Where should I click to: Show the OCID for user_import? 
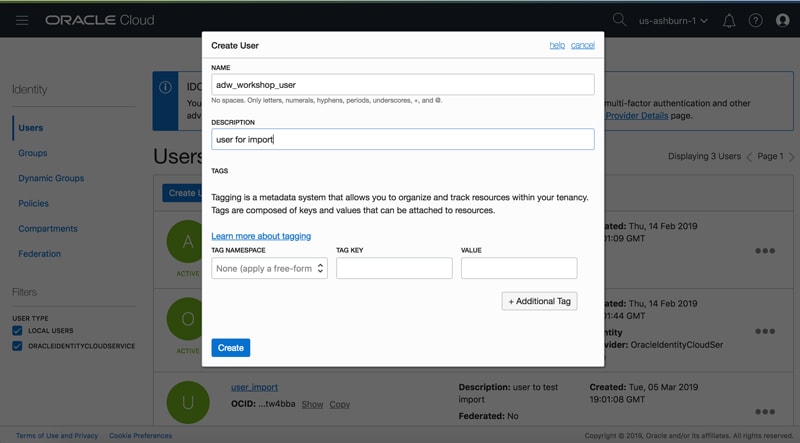point(312,404)
